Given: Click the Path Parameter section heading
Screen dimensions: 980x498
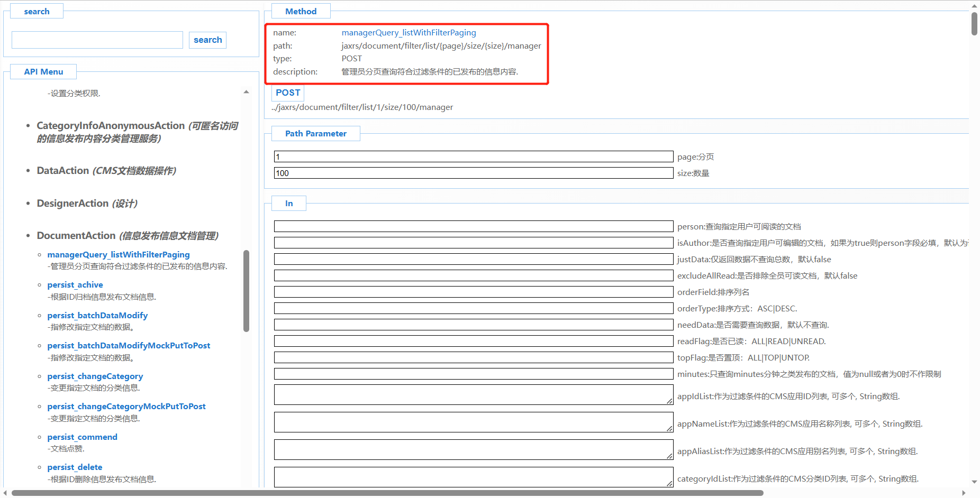Looking at the screenshot, I should pyautogui.click(x=316, y=134).
